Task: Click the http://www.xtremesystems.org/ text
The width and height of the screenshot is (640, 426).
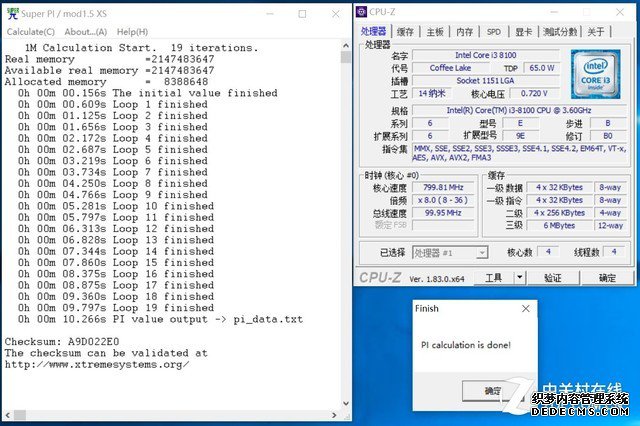Action: pos(97,364)
